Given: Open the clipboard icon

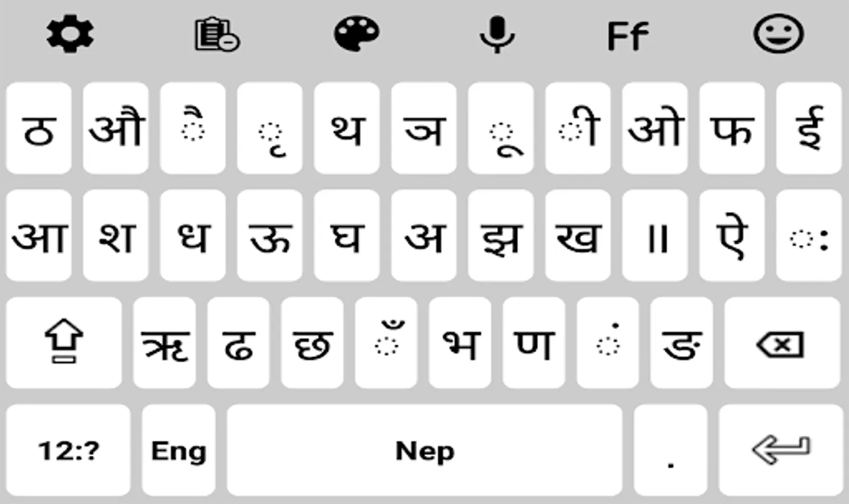Looking at the screenshot, I should pos(217,35).
